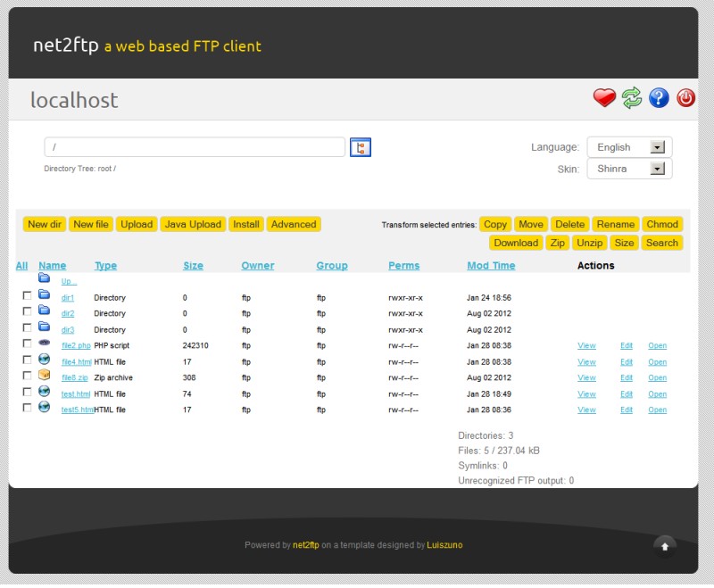The image size is (714, 588).
Task: Click the green refresh arrows icon
Action: pos(632,98)
